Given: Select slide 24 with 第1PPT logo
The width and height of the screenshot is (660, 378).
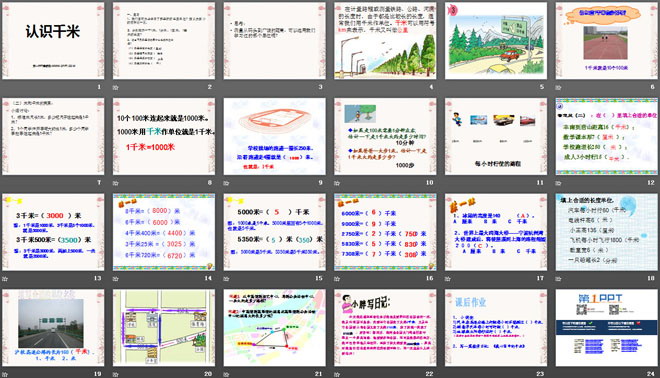Looking at the screenshot, I should pyautogui.click(x=607, y=327).
